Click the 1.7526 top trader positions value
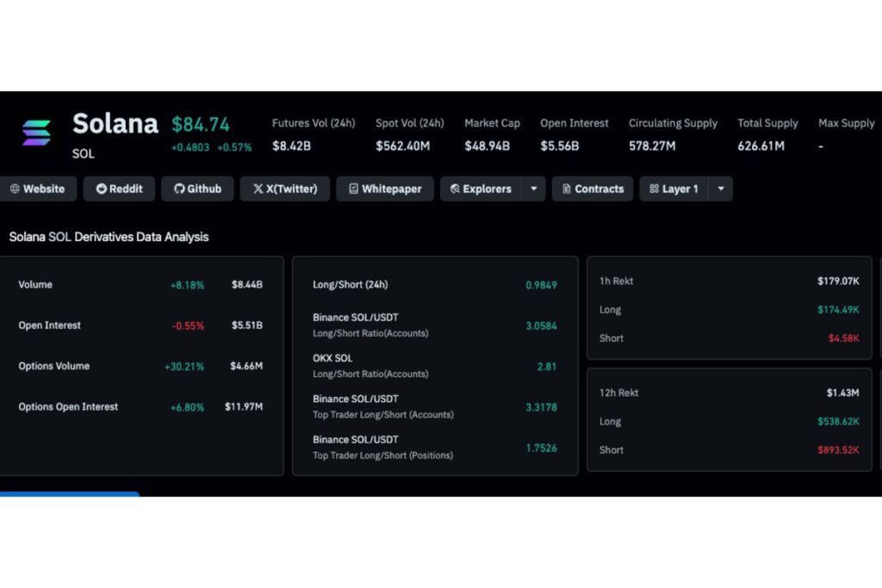882x588 pixels. (541, 448)
